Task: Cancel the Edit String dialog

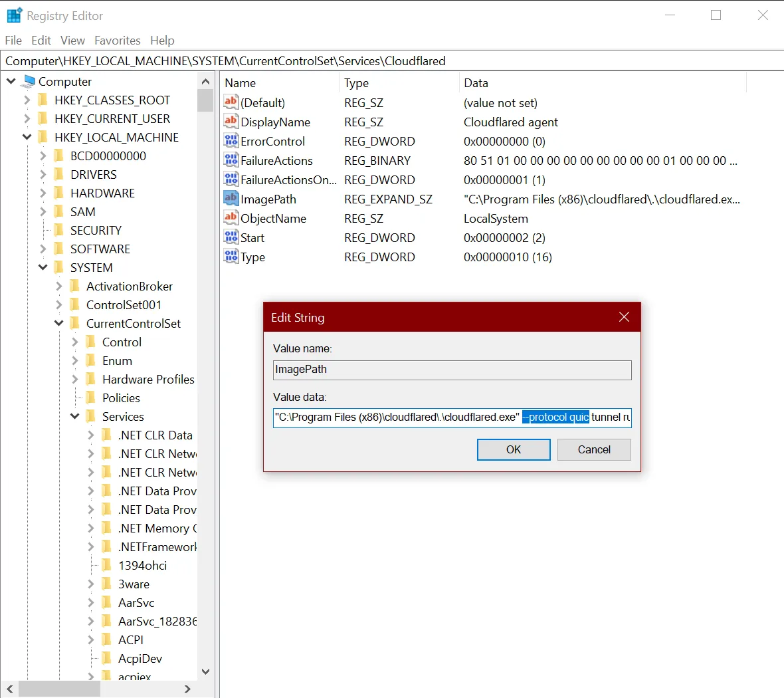Action: (x=593, y=449)
